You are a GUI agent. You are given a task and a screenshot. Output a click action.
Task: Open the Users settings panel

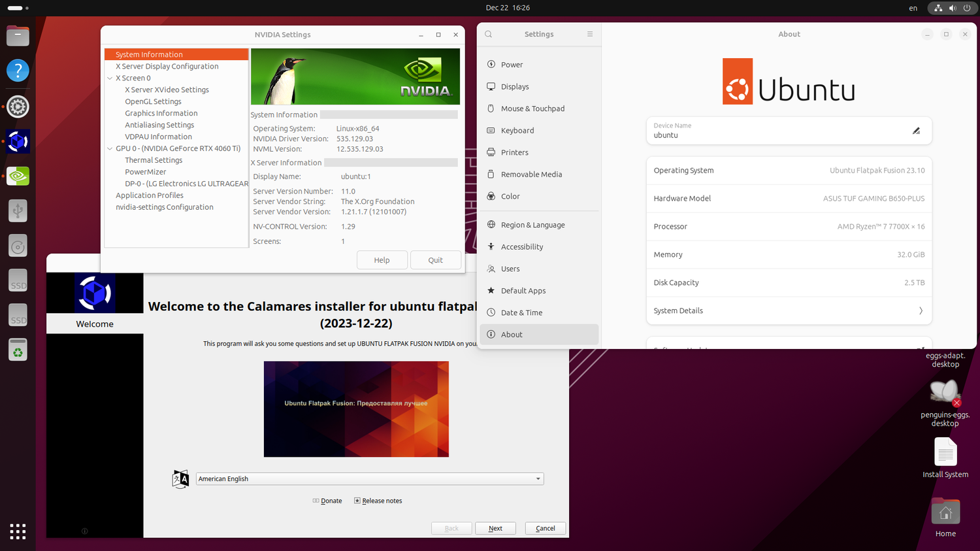539,269
